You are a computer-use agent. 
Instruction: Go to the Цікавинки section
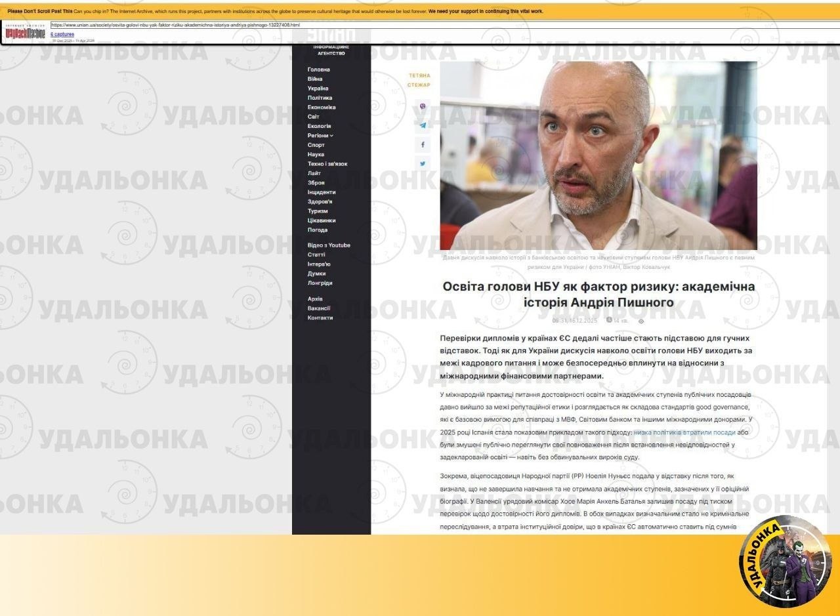(322, 220)
